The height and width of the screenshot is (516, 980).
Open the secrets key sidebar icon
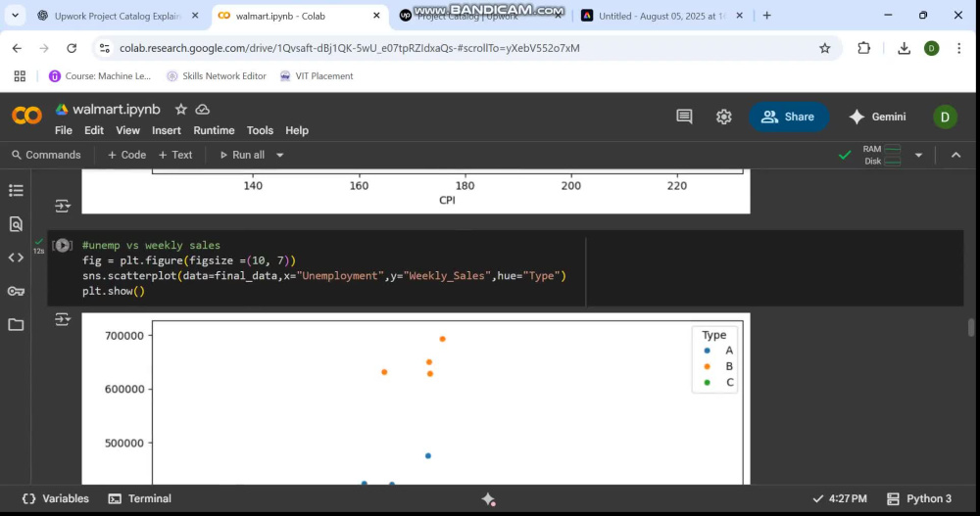pyautogui.click(x=16, y=291)
